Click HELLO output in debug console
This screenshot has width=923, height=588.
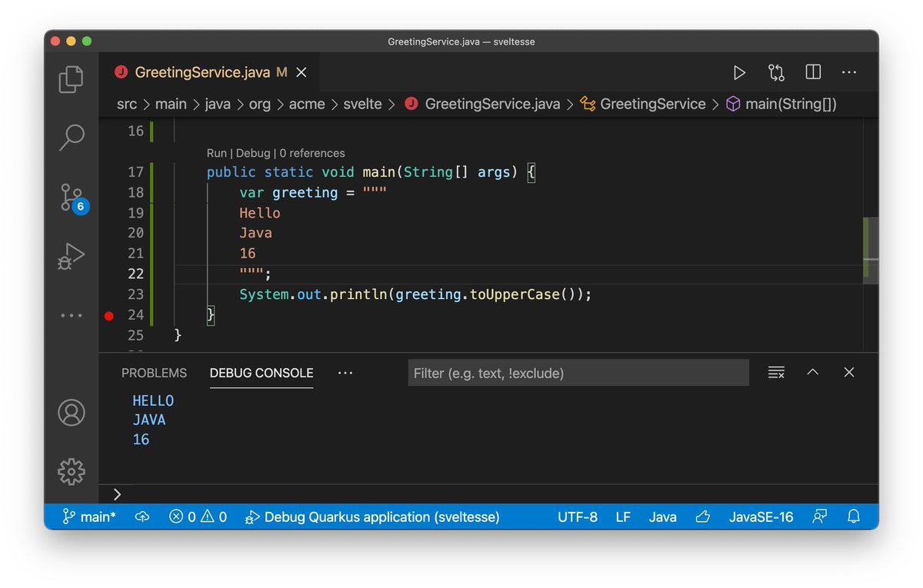[x=153, y=401]
